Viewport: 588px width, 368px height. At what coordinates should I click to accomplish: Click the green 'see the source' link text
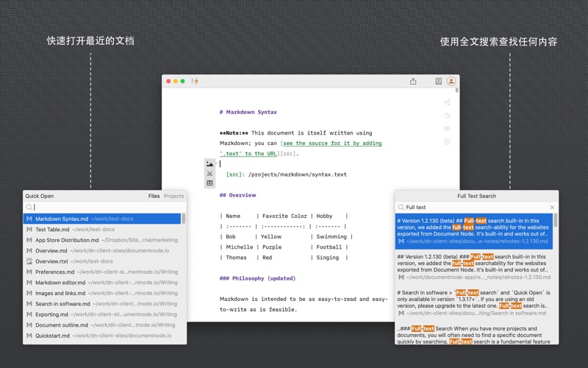tap(331, 144)
